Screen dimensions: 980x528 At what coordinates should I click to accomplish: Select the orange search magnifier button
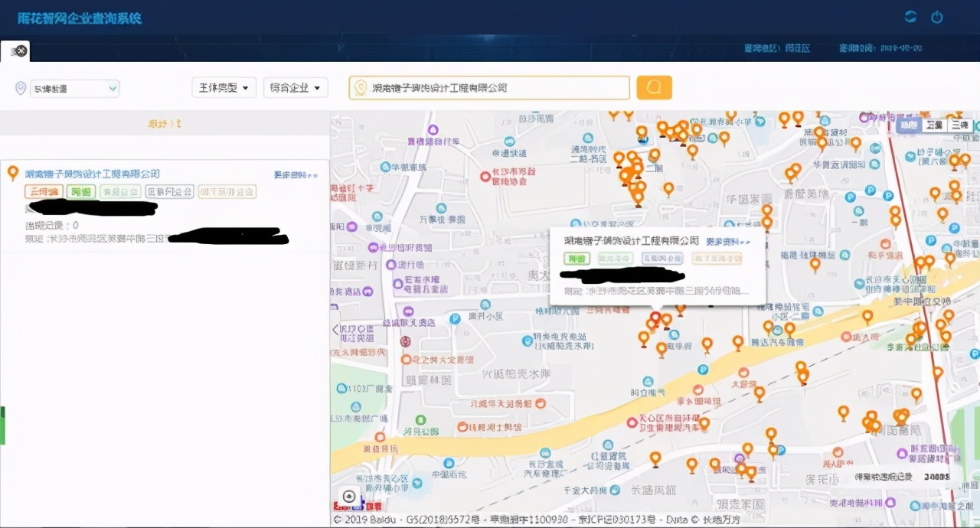pyautogui.click(x=653, y=87)
